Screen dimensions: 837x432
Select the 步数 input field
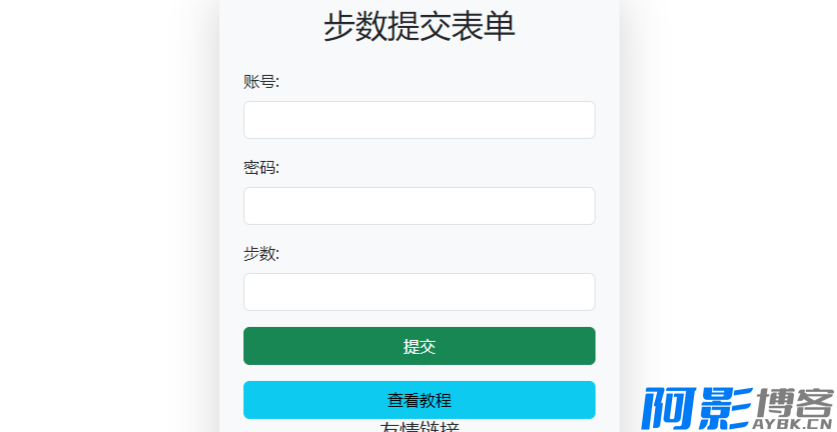[419, 292]
